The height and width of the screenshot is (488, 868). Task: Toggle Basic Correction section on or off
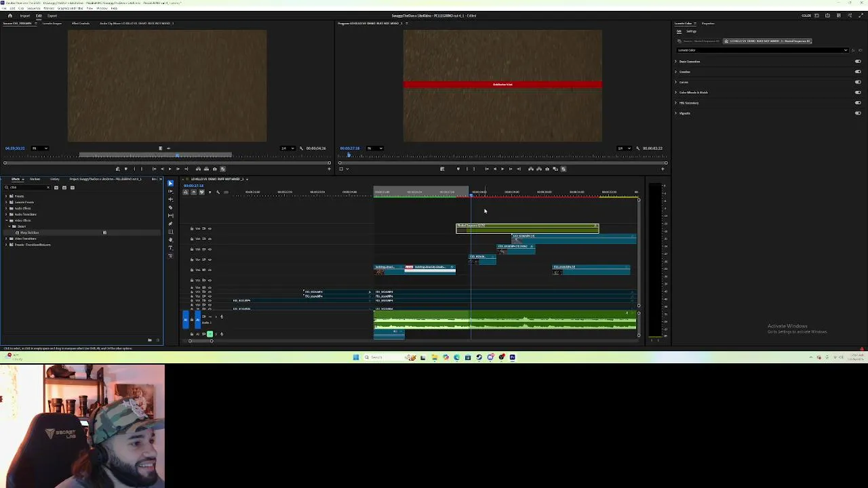[858, 62]
